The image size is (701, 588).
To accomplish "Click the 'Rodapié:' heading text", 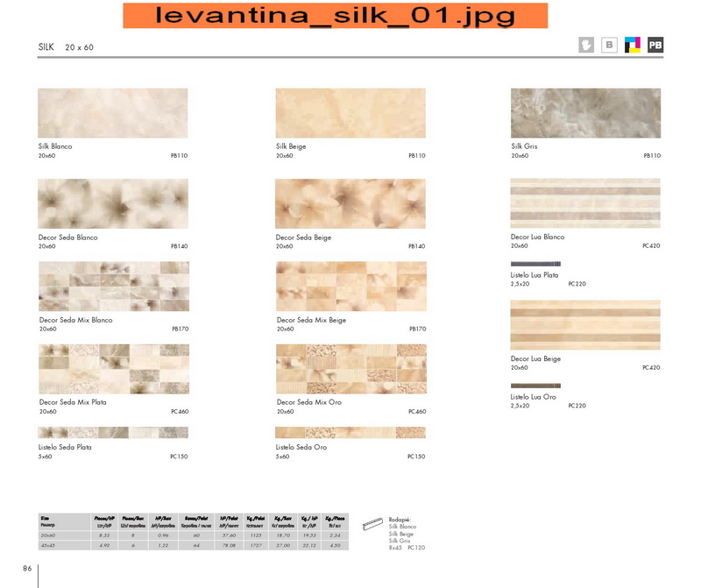I will click(x=400, y=520).
